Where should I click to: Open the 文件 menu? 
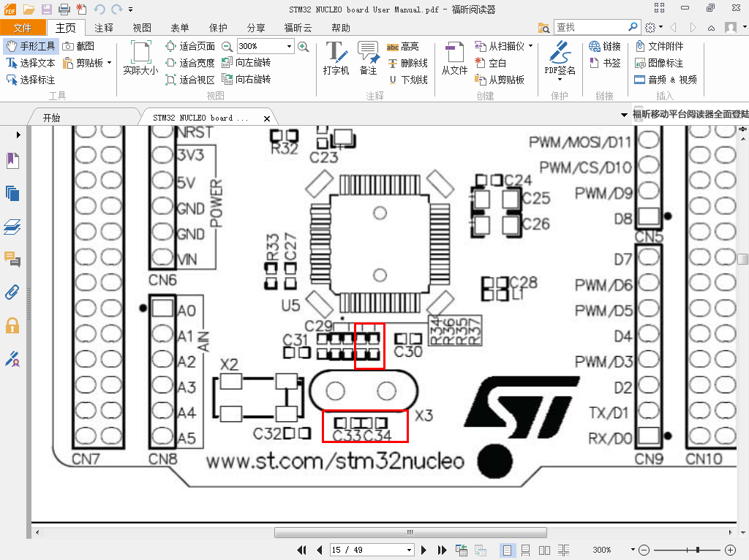tap(23, 28)
